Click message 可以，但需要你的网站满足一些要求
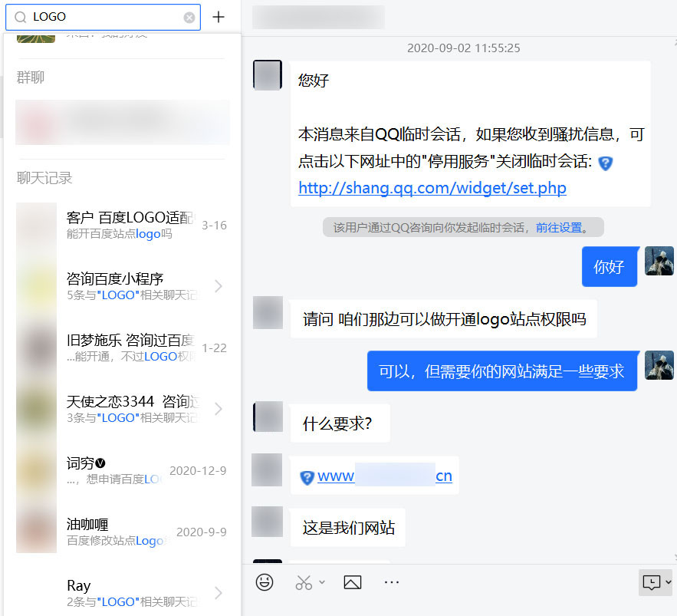This screenshot has height=616, width=677. pos(502,371)
